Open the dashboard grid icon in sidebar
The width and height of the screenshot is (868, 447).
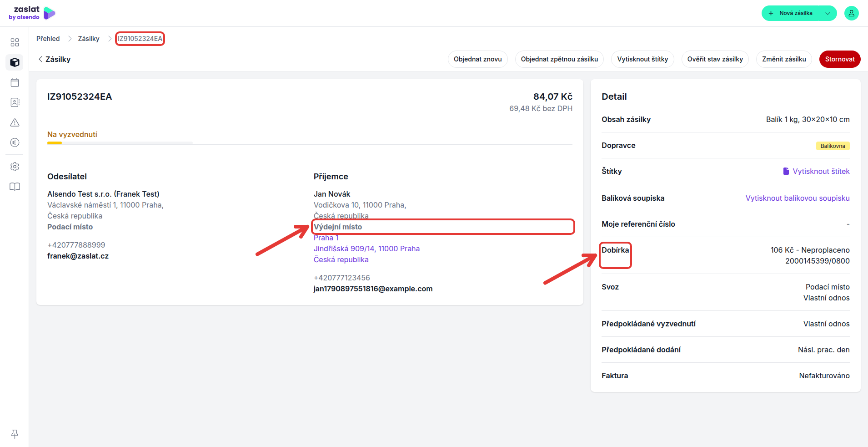(15, 42)
